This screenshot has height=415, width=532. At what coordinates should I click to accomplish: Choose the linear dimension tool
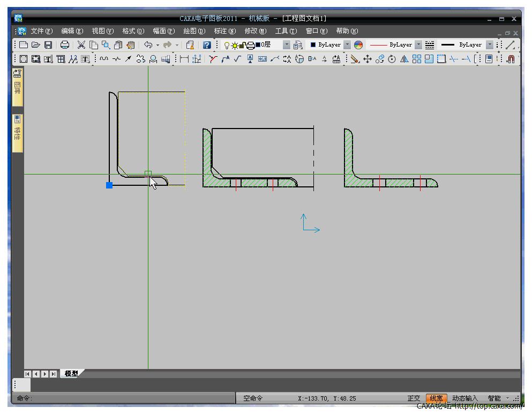[x=184, y=59]
